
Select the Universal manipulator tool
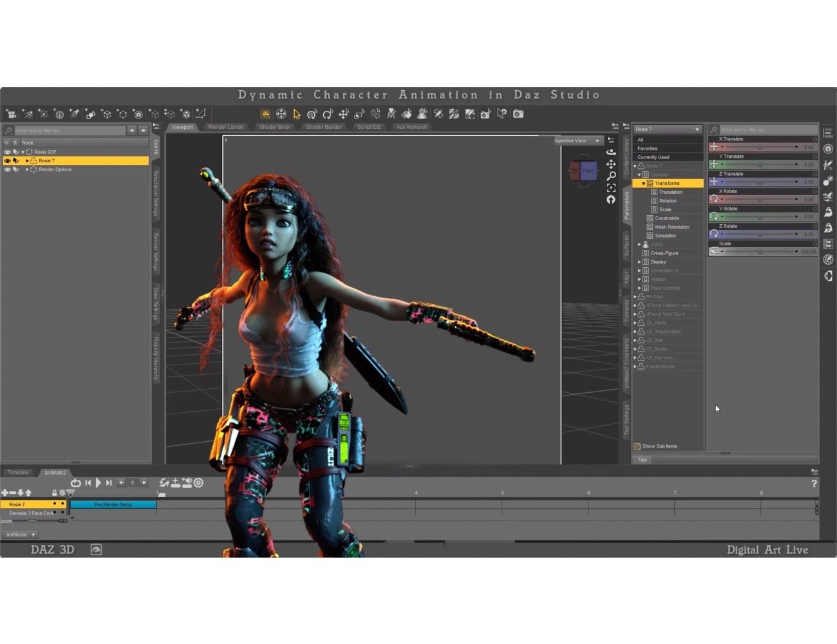[281, 114]
